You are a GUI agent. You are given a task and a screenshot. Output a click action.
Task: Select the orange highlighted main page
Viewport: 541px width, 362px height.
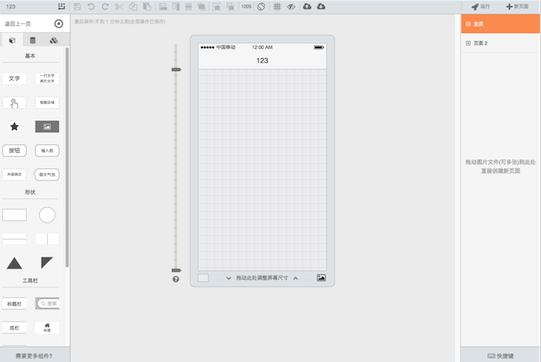tap(500, 24)
